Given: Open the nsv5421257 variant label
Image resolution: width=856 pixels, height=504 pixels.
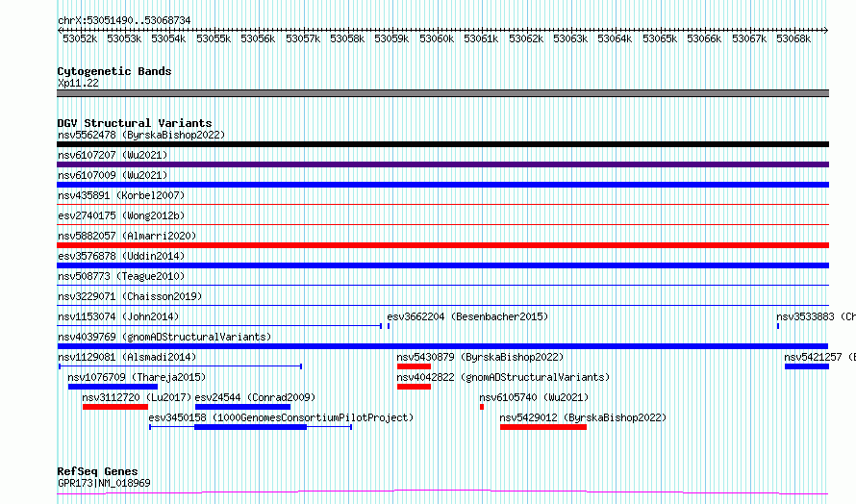Looking at the screenshot, I should pos(819,357).
